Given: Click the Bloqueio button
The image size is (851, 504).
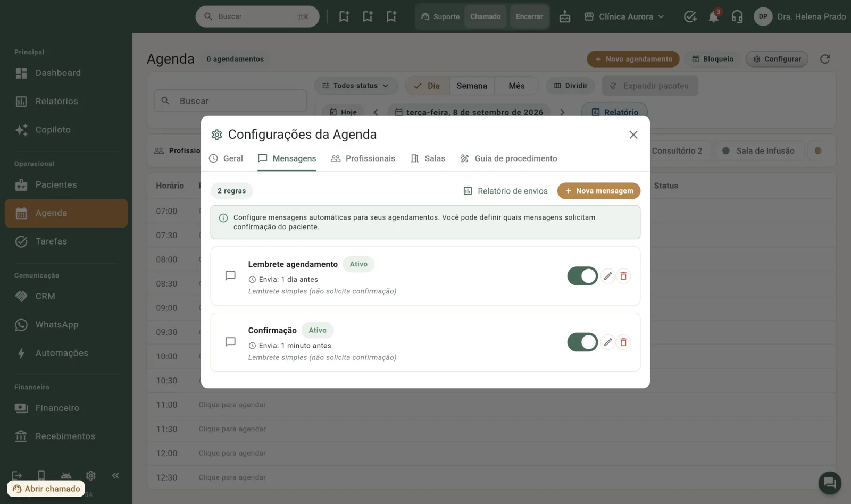Looking at the screenshot, I should point(713,59).
